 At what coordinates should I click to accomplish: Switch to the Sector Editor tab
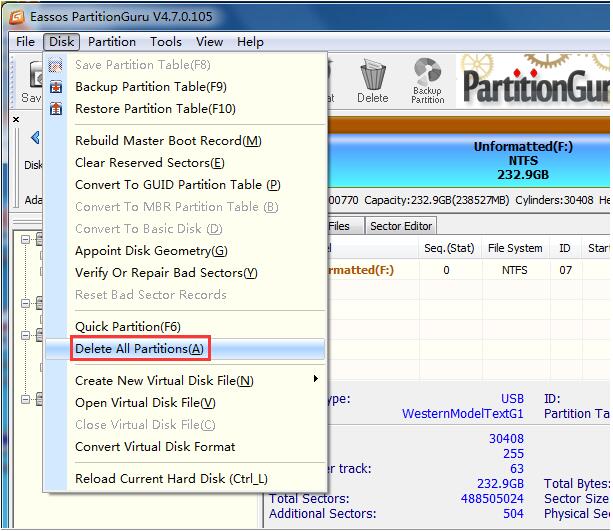tap(401, 226)
